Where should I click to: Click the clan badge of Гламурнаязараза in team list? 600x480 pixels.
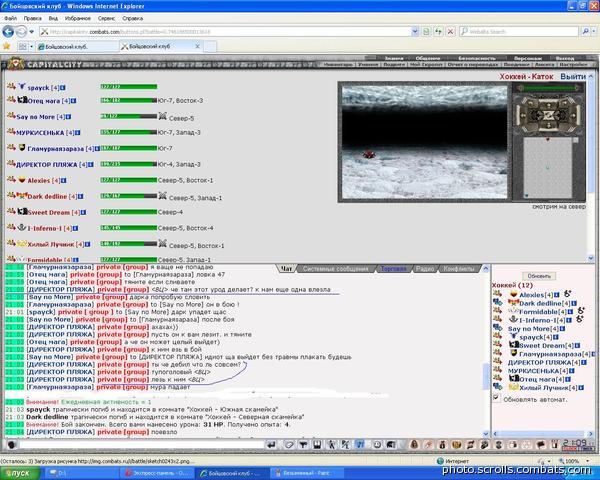point(22,147)
